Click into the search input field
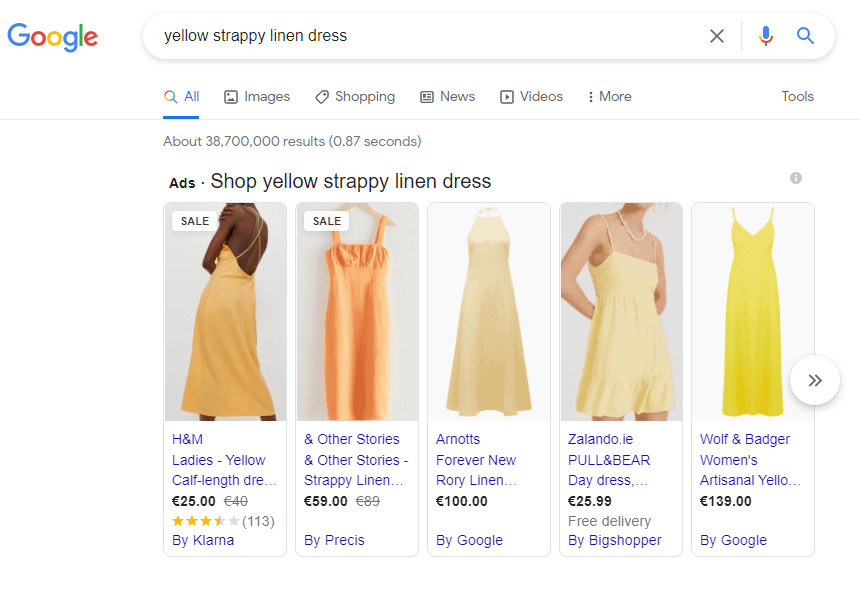This screenshot has height=596, width=861. [428, 36]
